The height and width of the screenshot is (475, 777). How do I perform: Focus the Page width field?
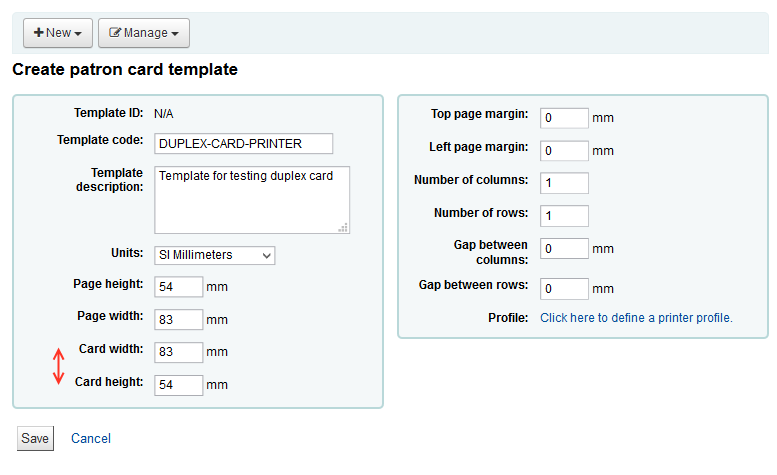pos(179,319)
